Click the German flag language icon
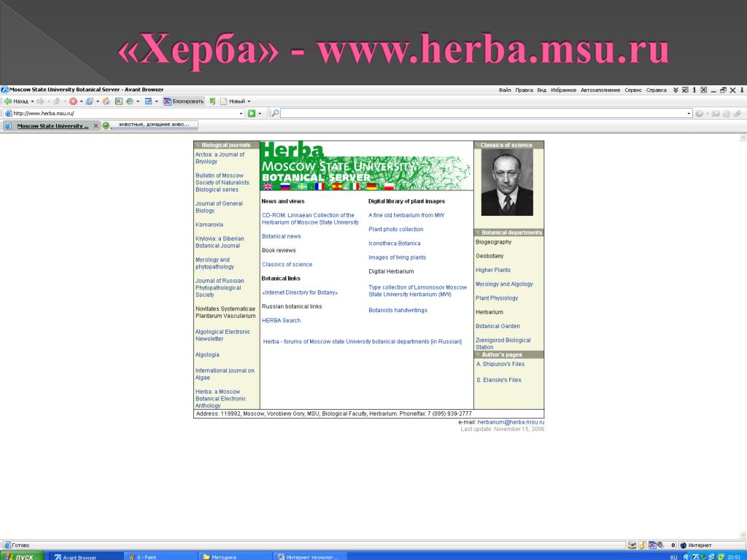The image size is (747, 560). click(371, 186)
